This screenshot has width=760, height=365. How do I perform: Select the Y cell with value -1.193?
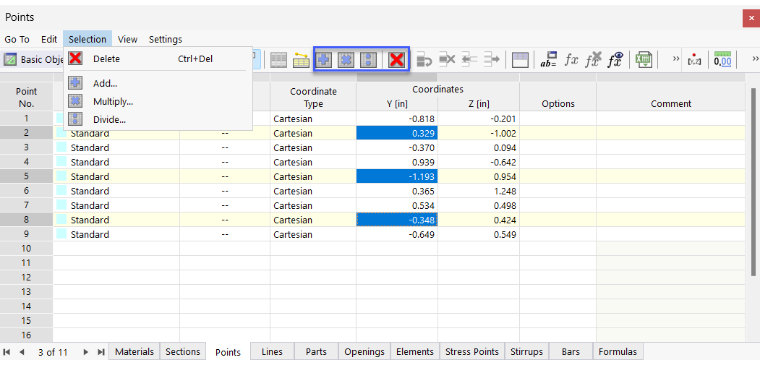click(x=397, y=176)
